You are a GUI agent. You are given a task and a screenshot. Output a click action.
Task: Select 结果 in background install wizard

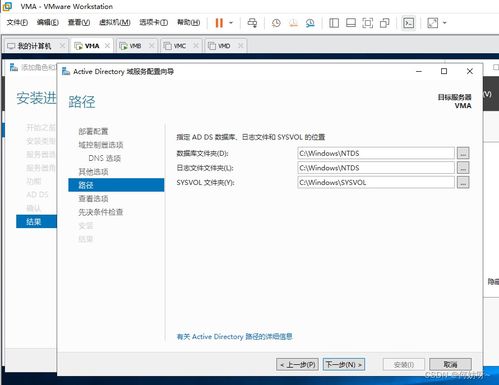click(x=36, y=222)
